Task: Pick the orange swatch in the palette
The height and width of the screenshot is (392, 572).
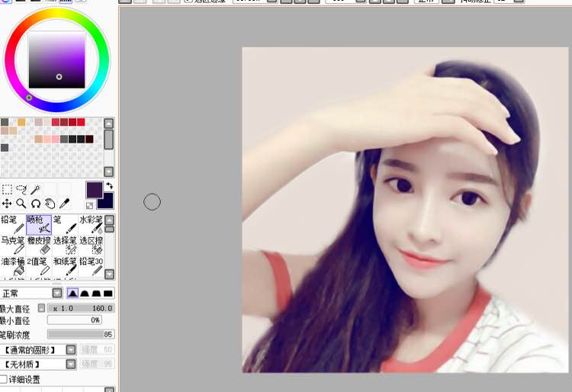Action: tap(21, 122)
